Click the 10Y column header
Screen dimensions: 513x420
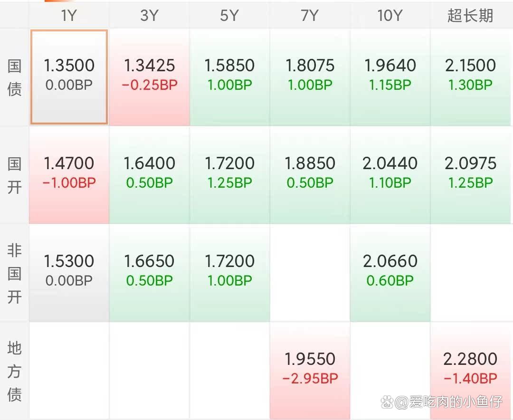[x=390, y=16]
